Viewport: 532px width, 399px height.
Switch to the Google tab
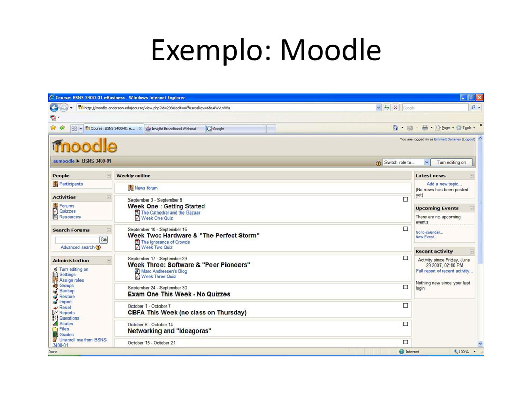click(235, 129)
